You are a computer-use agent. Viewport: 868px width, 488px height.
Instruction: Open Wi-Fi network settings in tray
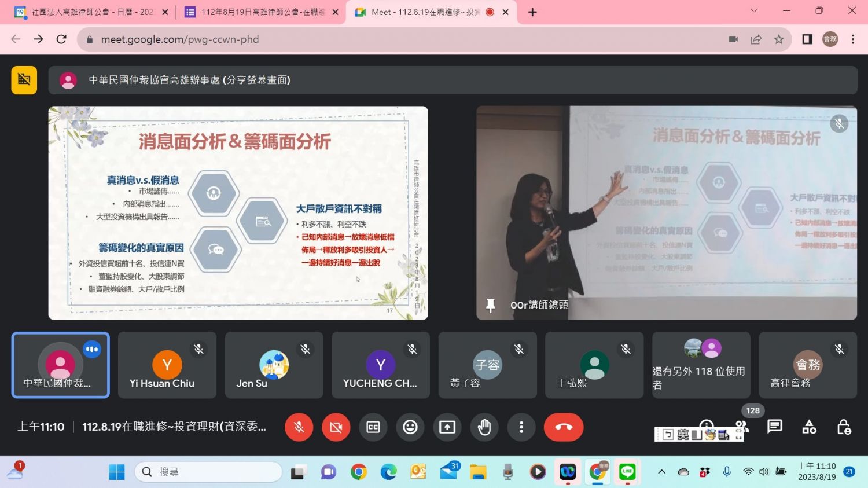point(748,472)
